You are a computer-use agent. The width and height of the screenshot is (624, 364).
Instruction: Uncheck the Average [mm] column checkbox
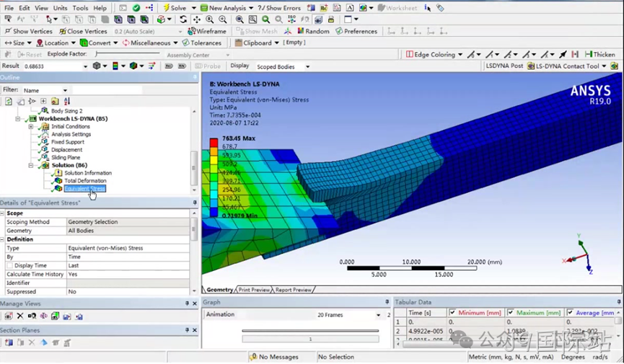[x=570, y=313]
